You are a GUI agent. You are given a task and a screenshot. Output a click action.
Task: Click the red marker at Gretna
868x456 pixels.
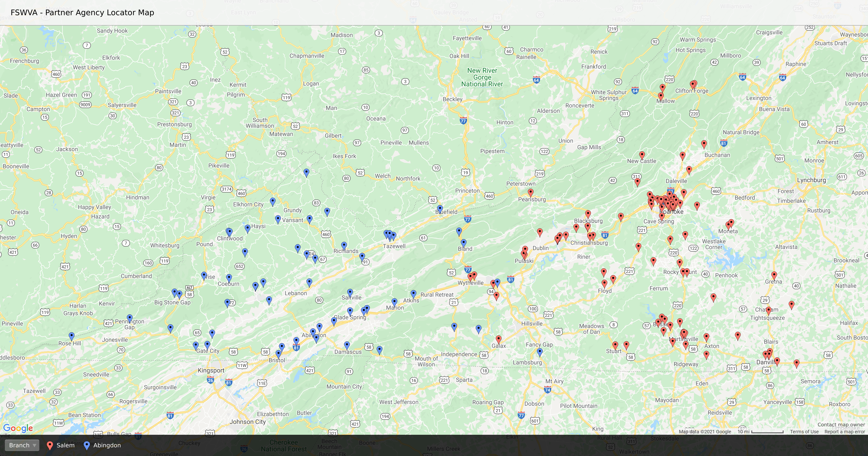pos(774,276)
